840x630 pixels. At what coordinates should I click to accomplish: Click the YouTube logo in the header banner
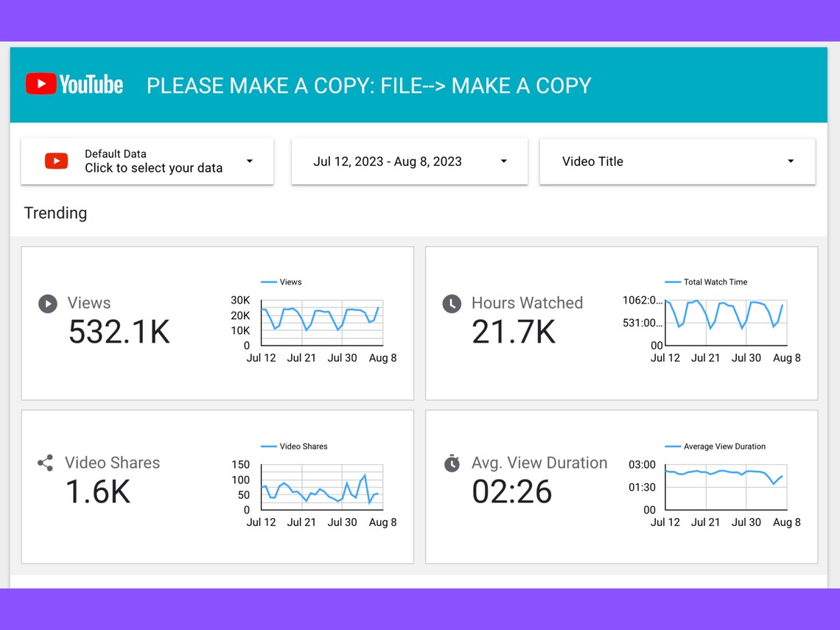(73, 84)
